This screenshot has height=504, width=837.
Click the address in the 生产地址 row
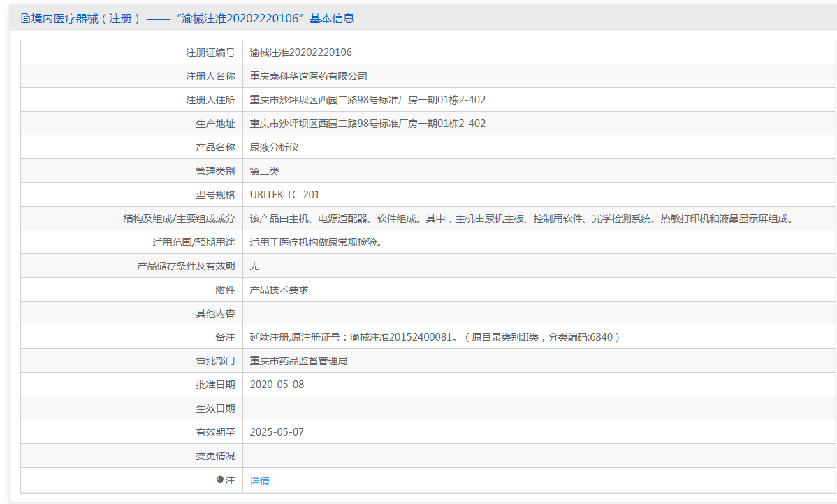[x=367, y=124]
